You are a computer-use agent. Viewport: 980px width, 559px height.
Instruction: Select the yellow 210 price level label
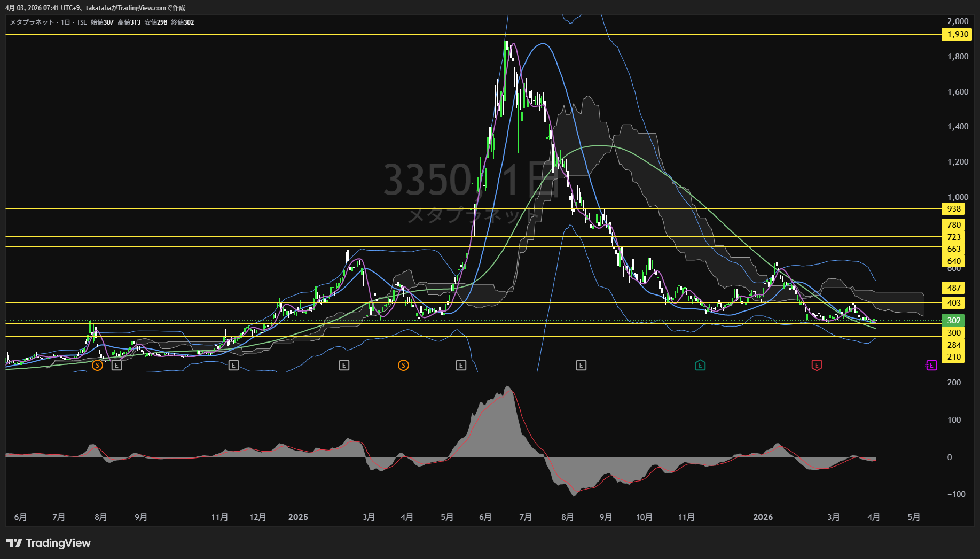[x=954, y=357]
